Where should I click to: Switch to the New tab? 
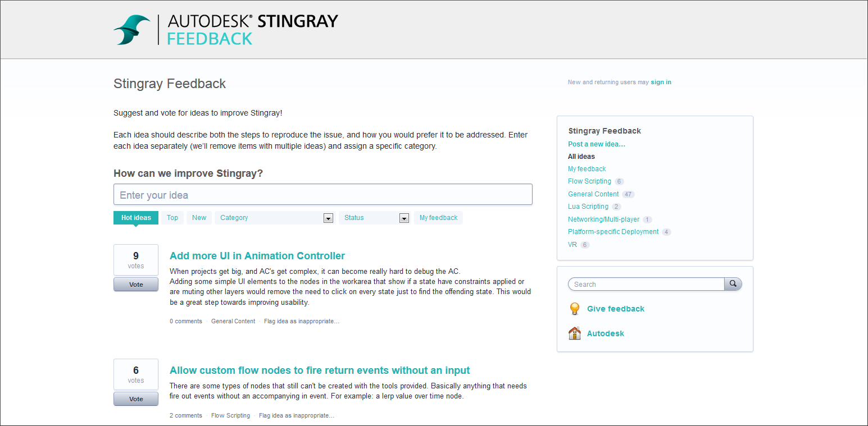tap(199, 218)
